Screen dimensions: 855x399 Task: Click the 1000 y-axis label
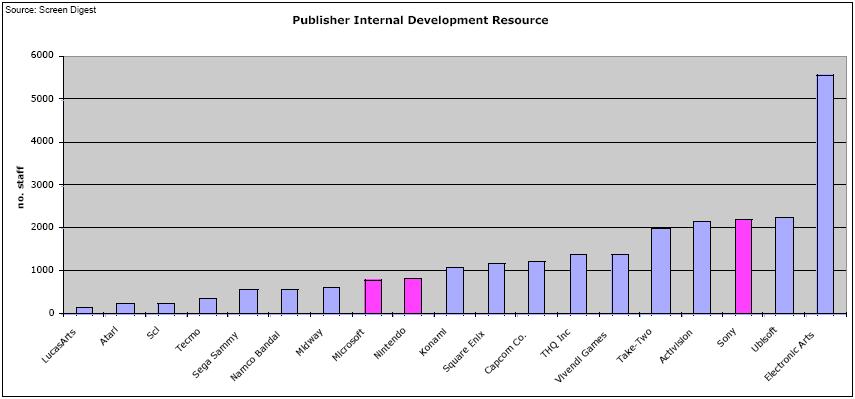[x=43, y=270]
